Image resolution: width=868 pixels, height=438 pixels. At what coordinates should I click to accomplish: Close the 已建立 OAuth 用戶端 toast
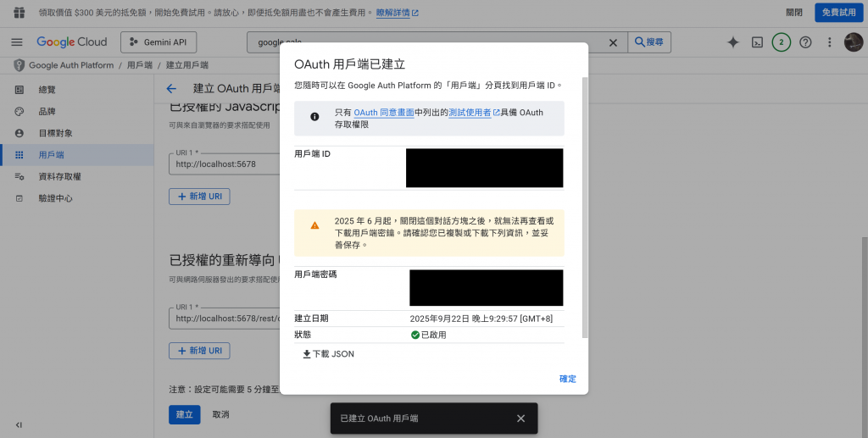pyautogui.click(x=520, y=419)
